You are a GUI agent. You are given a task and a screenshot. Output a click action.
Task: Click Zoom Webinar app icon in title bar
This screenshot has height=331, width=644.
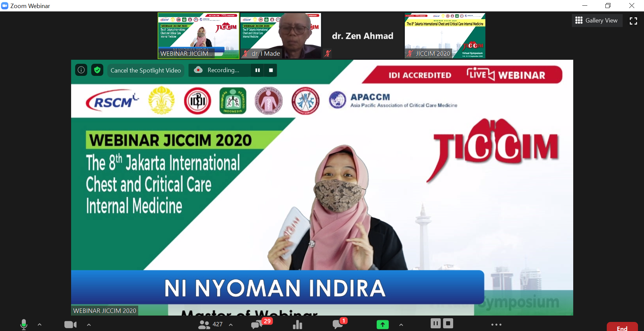point(5,6)
